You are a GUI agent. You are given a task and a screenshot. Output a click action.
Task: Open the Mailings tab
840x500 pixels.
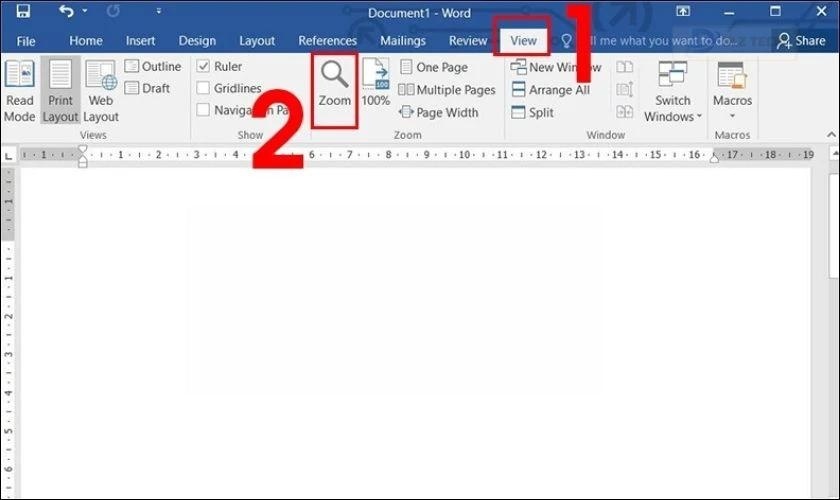(x=403, y=41)
